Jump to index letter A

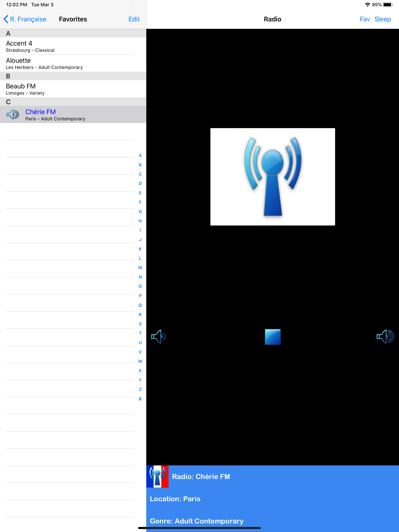tap(140, 156)
